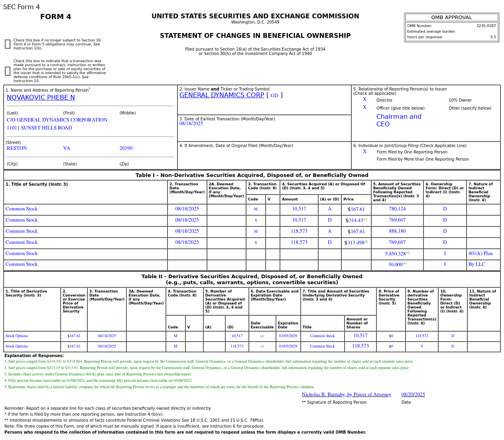Click explanation footnote 3 about the 401(k) plan
The width and height of the screenshot is (504, 440).
(98, 374)
